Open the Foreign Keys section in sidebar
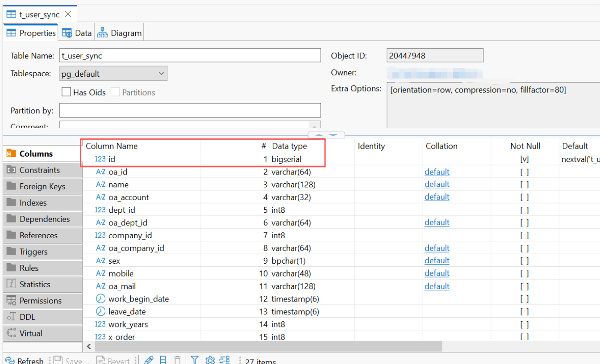600x364 pixels. coord(42,186)
